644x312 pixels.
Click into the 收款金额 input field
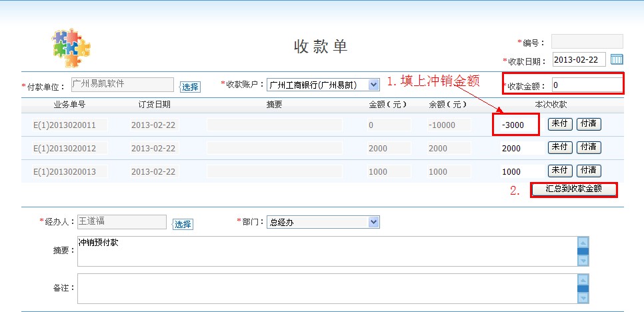coord(586,85)
